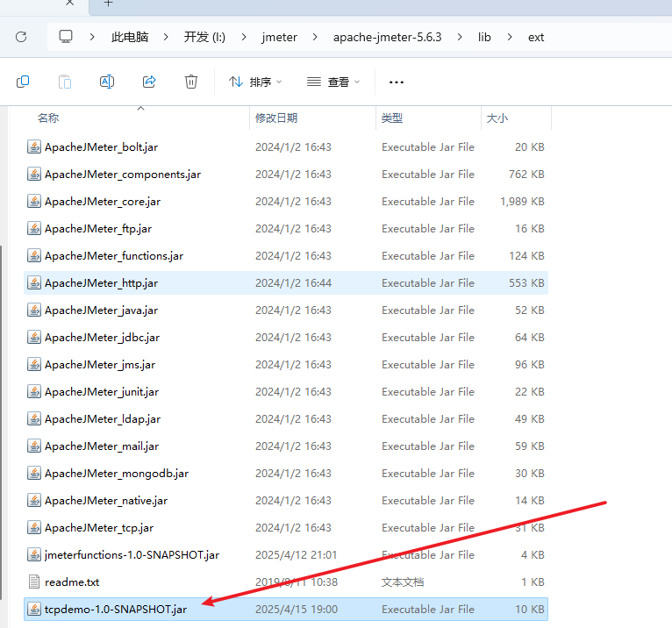672x628 pixels.
Task: Click the Refresh icon in address bar
Action: [x=21, y=37]
